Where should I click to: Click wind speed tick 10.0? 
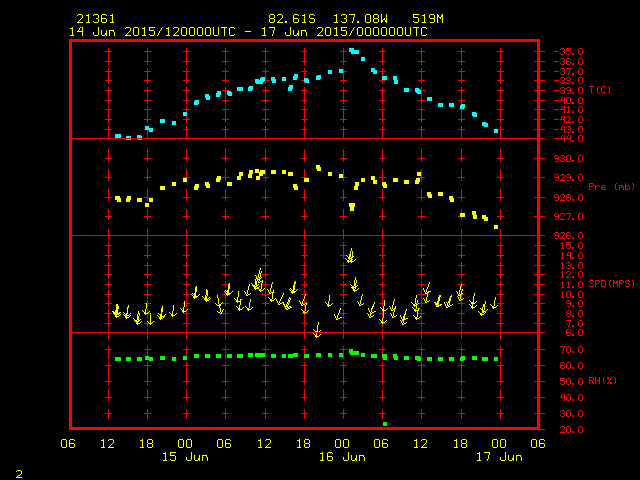click(x=571, y=294)
